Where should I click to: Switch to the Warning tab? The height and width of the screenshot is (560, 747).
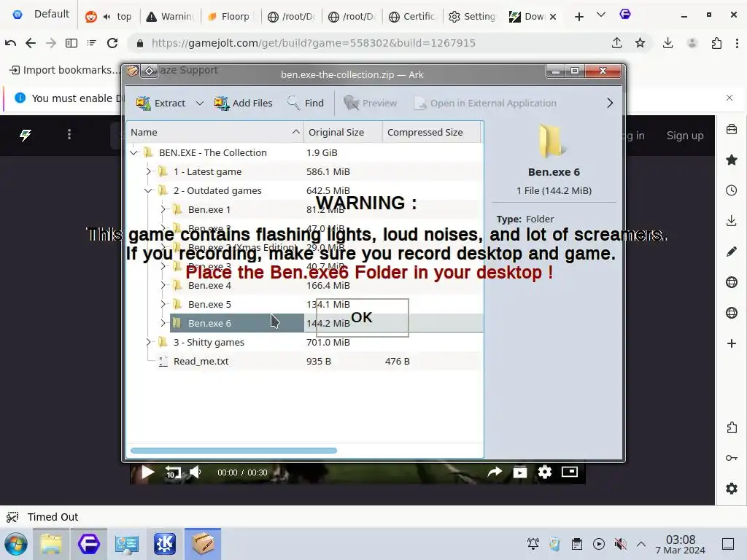(170, 17)
